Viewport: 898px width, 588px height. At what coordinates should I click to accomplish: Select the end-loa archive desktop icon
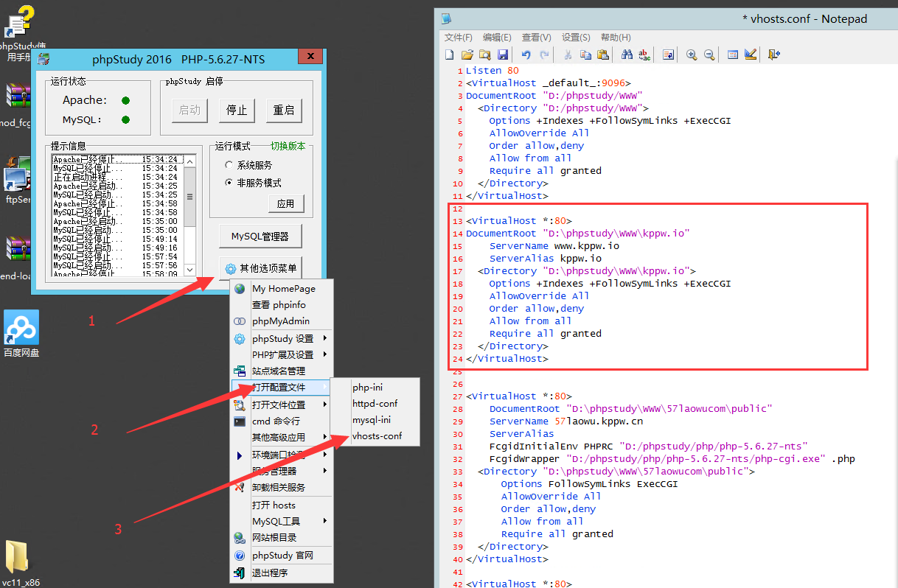[x=17, y=258]
